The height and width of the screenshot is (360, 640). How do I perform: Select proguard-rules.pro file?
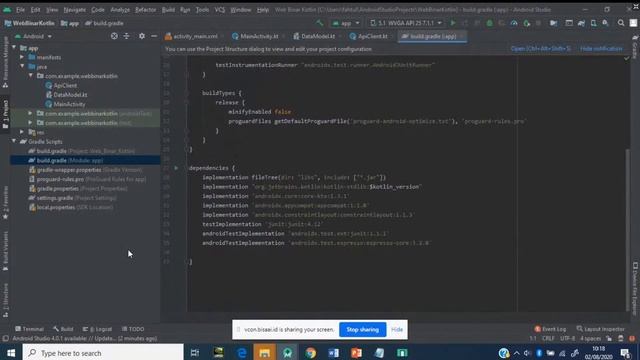coord(87,179)
